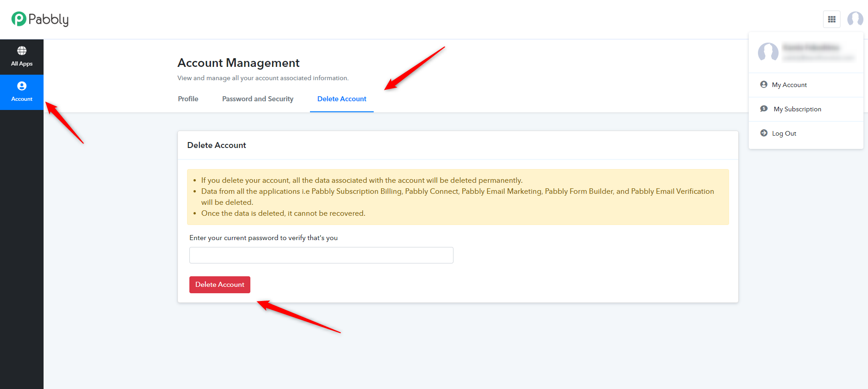
Task: Click 'Once the data is deleted' warning line
Action: pos(283,214)
